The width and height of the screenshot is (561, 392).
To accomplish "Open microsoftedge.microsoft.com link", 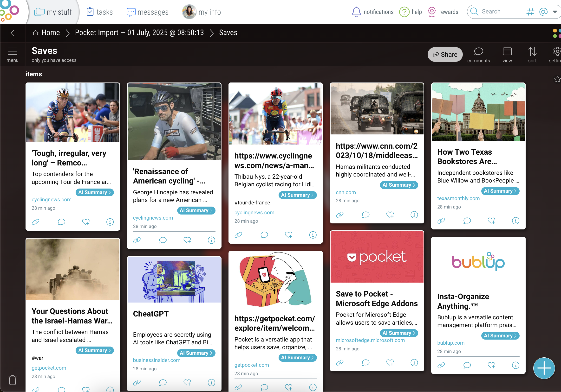I will click(x=370, y=340).
